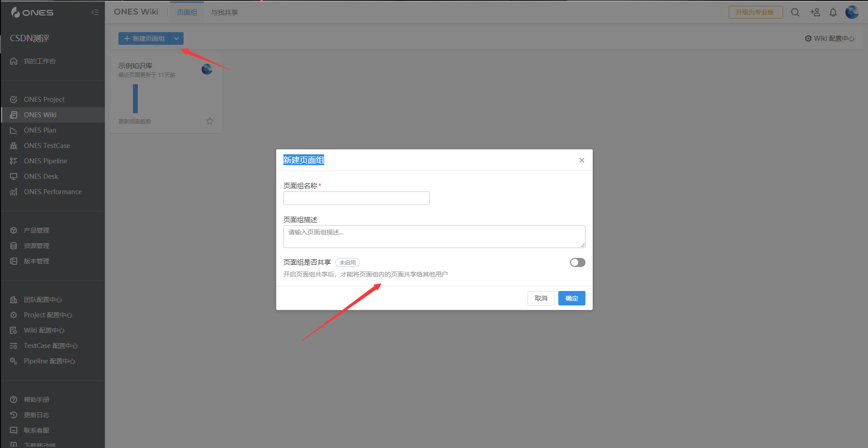Click 升级为专业版 button

click(755, 12)
